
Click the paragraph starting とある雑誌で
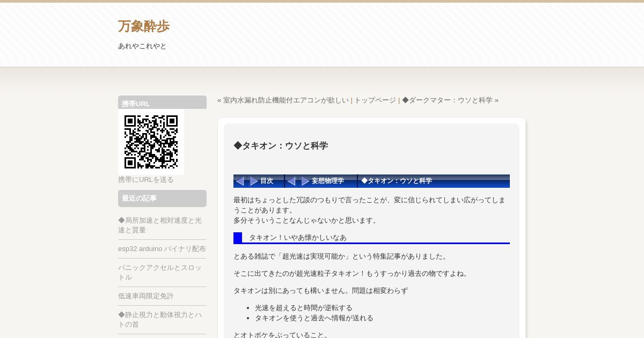pyautogui.click(x=341, y=256)
